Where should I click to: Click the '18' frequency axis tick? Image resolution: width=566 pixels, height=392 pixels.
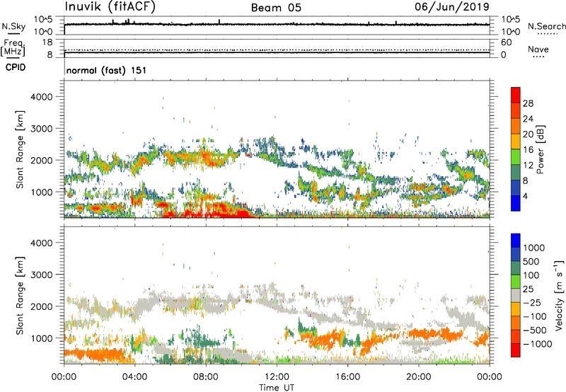(47, 42)
